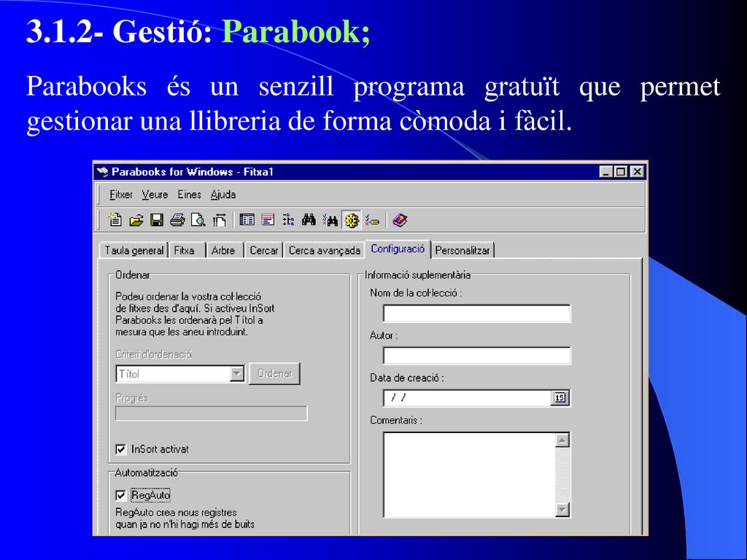Save using the floppy disk icon
The width and height of the screenshot is (747, 560).
click(157, 220)
